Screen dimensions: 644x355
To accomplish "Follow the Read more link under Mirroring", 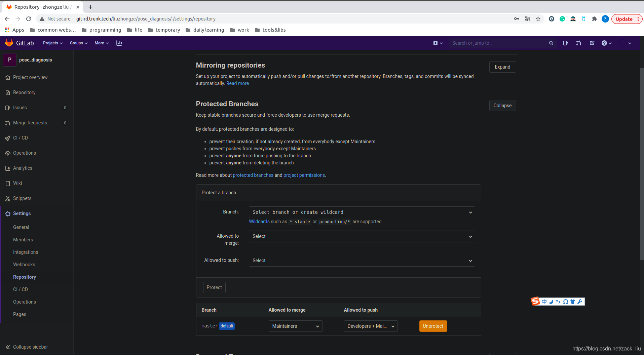I will pos(237,83).
